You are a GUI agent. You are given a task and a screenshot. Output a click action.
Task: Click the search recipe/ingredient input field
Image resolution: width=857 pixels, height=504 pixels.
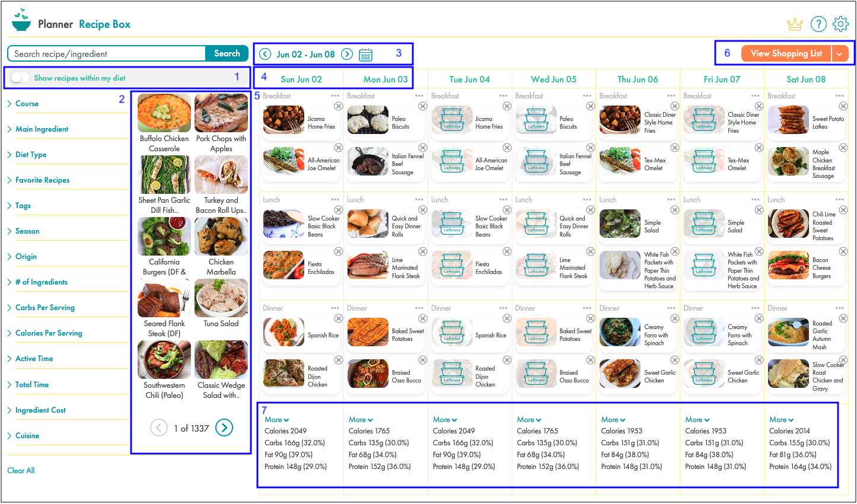pyautogui.click(x=107, y=53)
